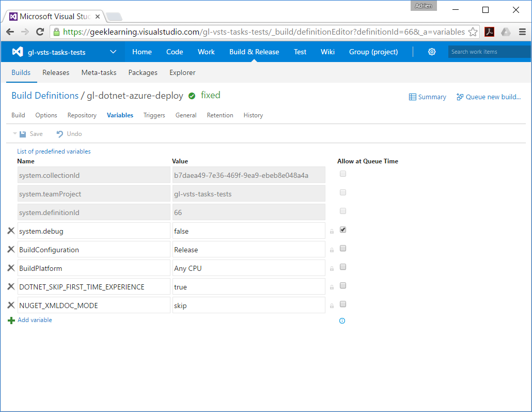Open the History definition tab
The image size is (532, 412).
pyautogui.click(x=253, y=115)
